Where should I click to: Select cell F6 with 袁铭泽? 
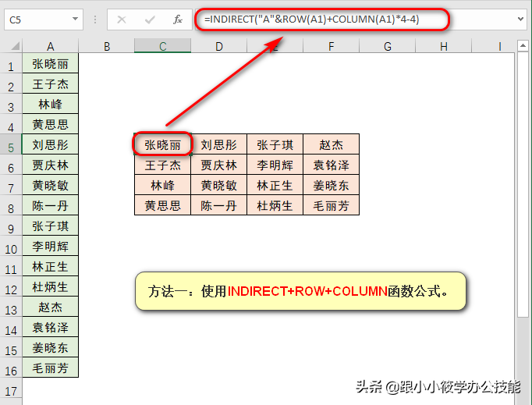pos(332,165)
